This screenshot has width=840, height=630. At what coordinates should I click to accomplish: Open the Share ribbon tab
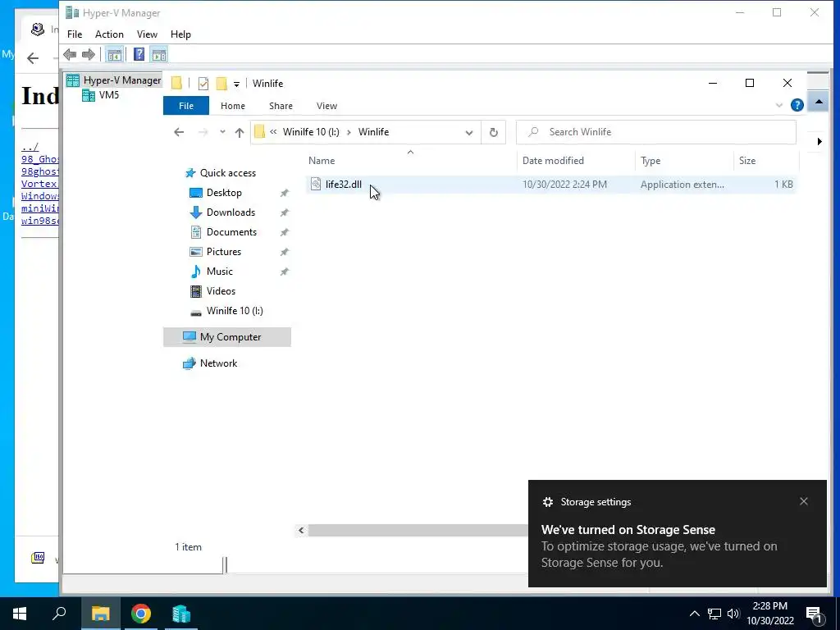tap(281, 106)
